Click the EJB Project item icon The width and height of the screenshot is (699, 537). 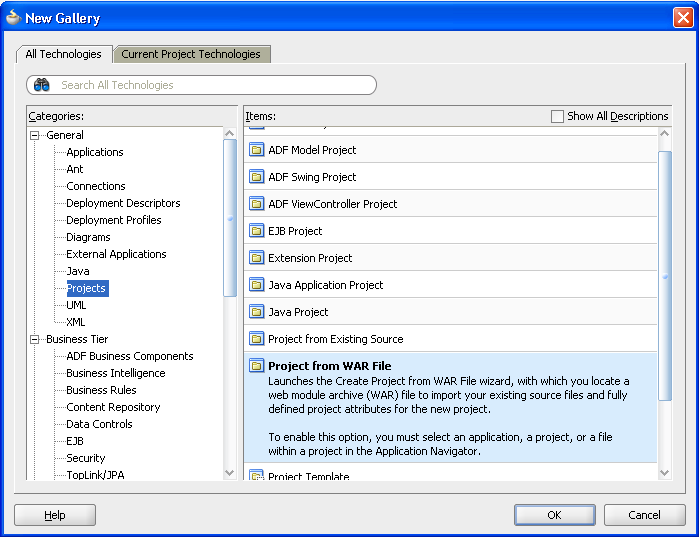coord(256,231)
